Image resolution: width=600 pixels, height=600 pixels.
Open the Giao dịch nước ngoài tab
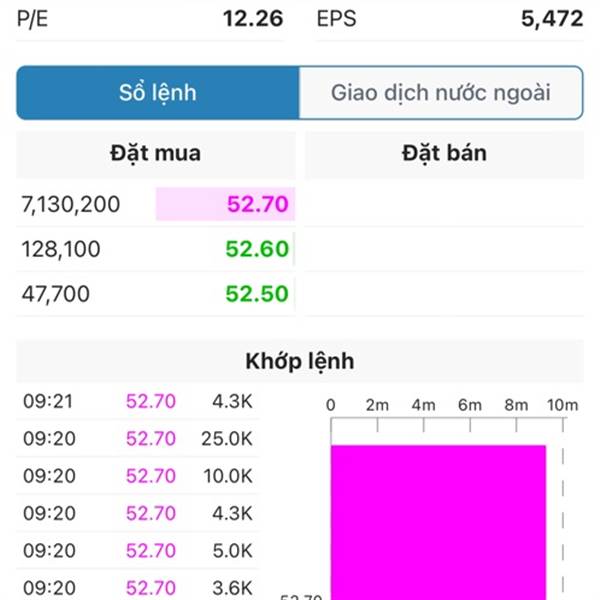click(441, 93)
